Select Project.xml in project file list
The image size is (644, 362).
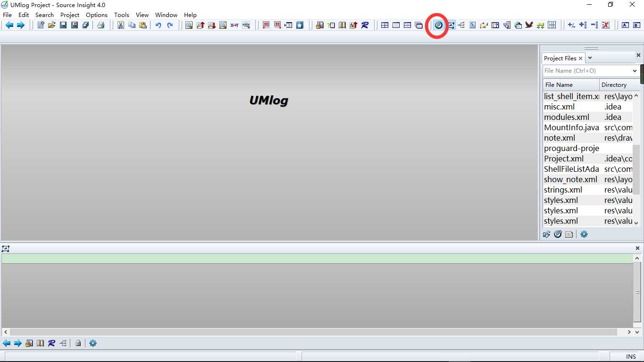tap(564, 159)
